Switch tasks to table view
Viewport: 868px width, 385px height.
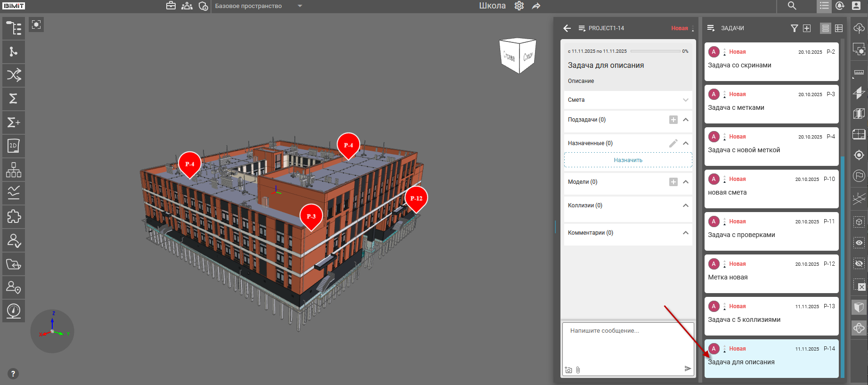839,28
